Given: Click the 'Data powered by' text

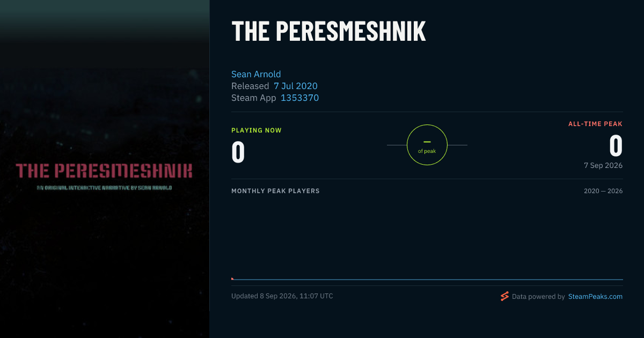Looking at the screenshot, I should 538,296.
